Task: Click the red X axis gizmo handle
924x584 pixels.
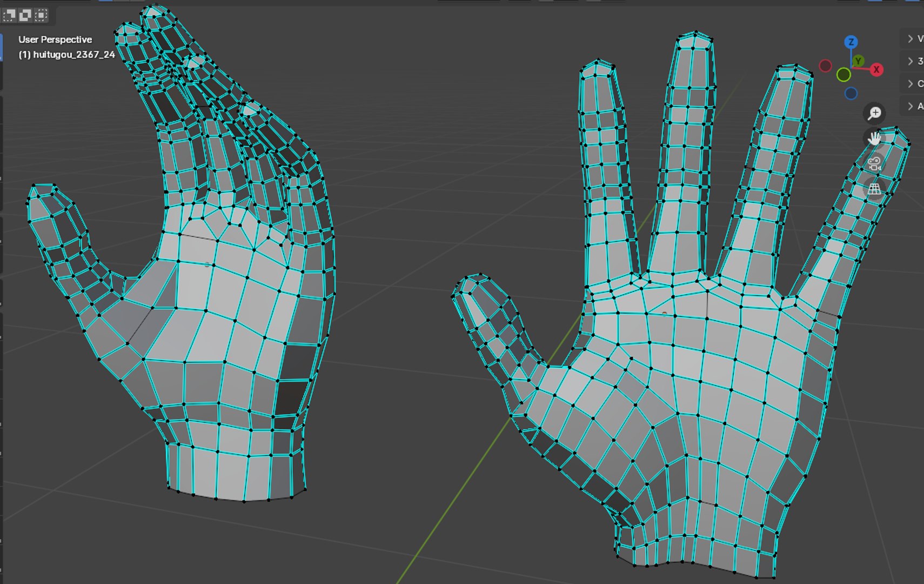Action: click(x=876, y=70)
